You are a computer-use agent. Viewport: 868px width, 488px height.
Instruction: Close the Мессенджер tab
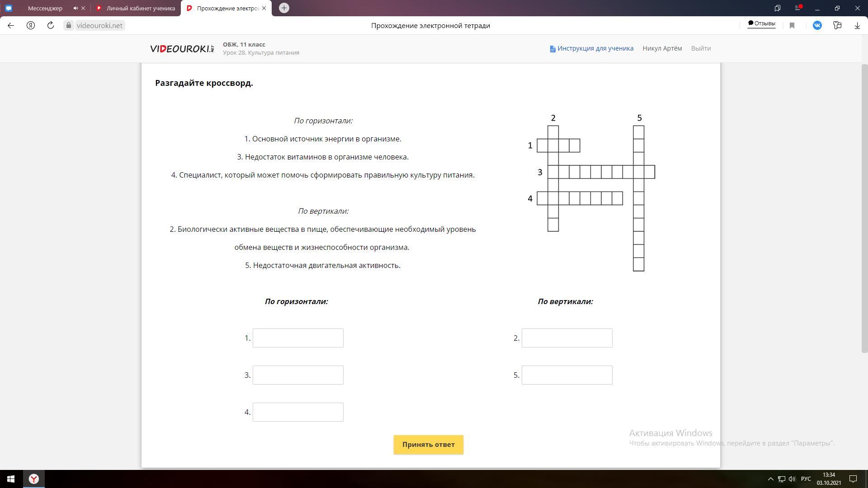pos(83,8)
